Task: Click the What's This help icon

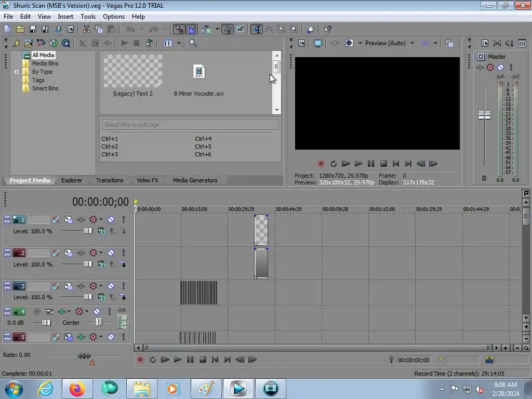Action: [x=327, y=29]
